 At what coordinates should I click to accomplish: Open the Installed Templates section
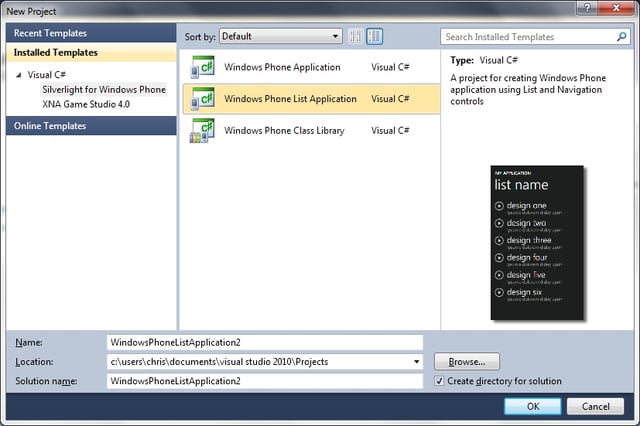[x=91, y=53]
